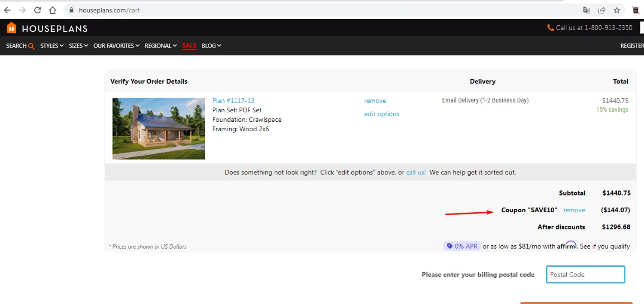Expand the BLOG dropdown menu

pos(211,45)
